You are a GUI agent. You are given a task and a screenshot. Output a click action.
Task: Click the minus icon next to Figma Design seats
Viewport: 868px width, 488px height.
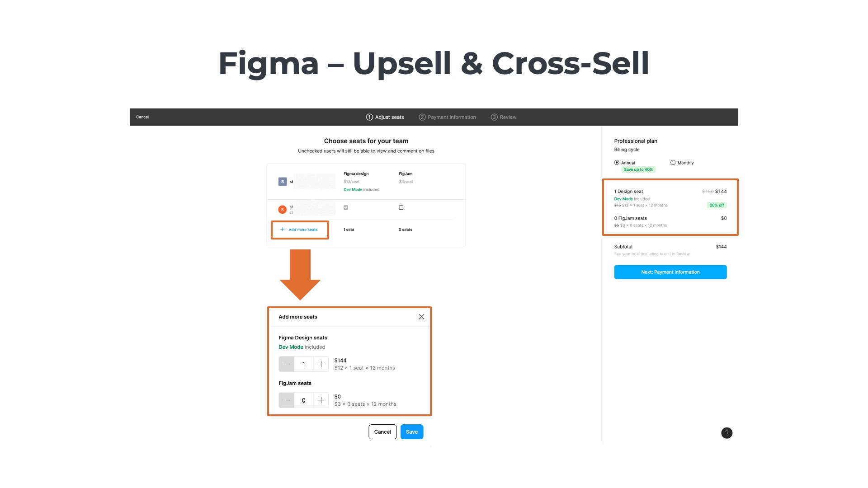point(286,364)
